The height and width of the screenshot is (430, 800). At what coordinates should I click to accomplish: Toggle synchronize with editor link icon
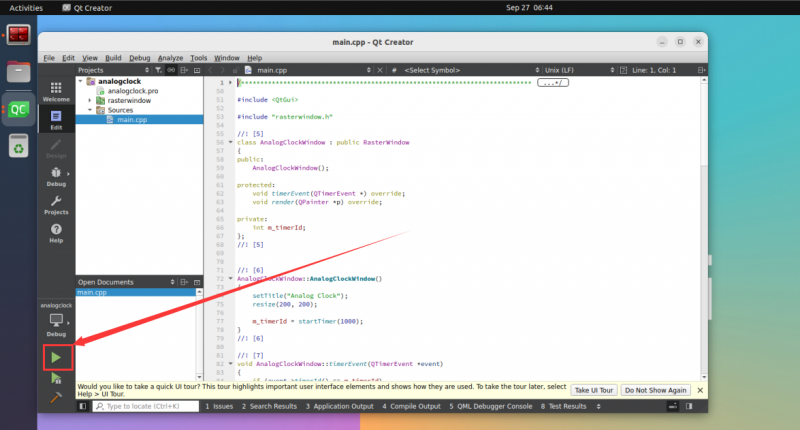click(x=171, y=70)
